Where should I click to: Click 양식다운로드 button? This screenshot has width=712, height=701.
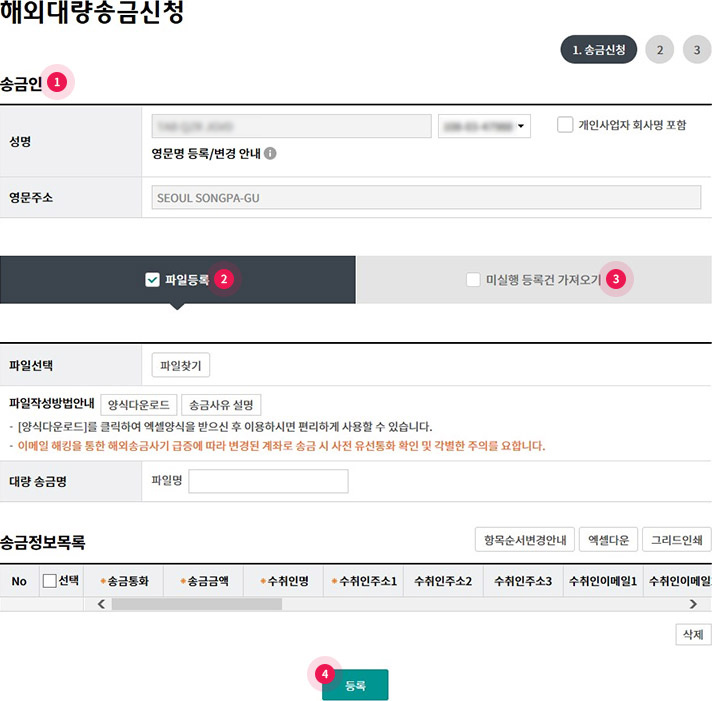[138, 404]
